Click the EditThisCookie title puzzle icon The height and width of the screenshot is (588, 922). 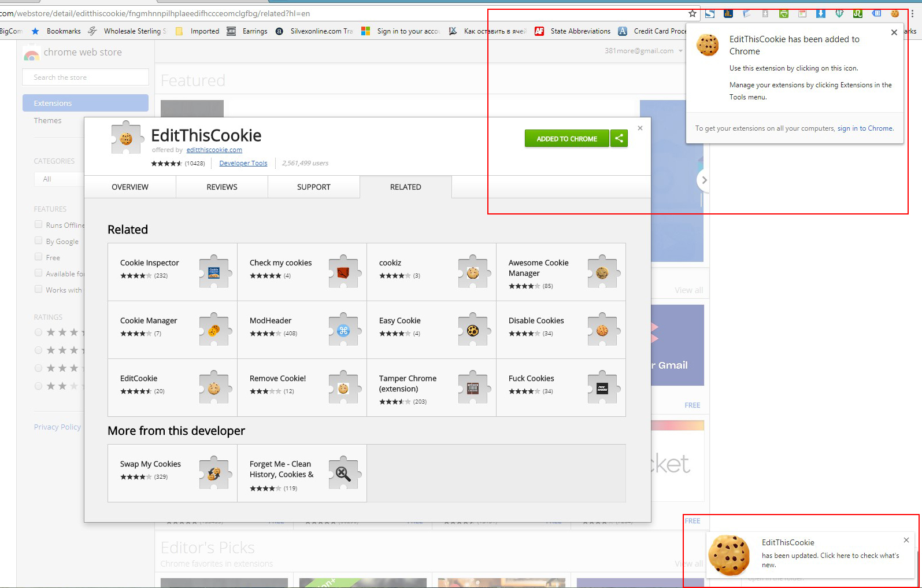(127, 138)
